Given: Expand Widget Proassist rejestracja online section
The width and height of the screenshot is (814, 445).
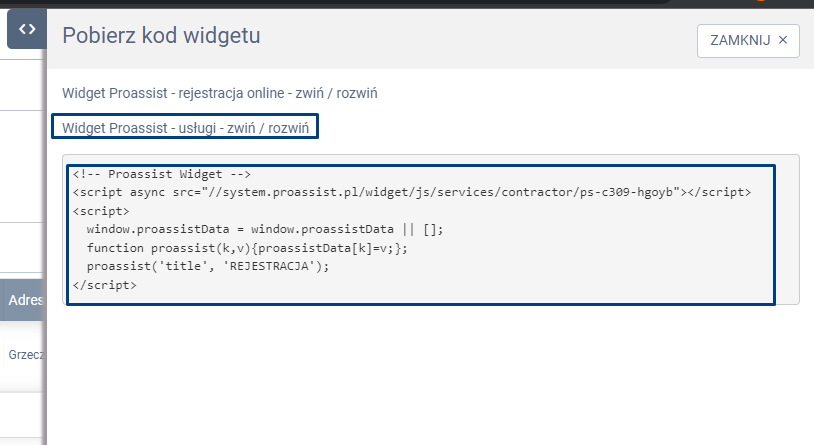Looking at the screenshot, I should click(x=220, y=93).
